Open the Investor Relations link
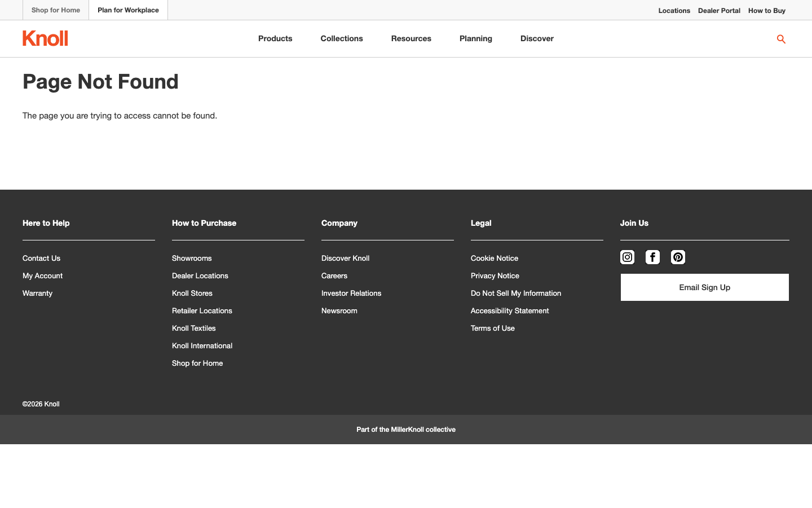The height and width of the screenshot is (508, 812). [351, 294]
